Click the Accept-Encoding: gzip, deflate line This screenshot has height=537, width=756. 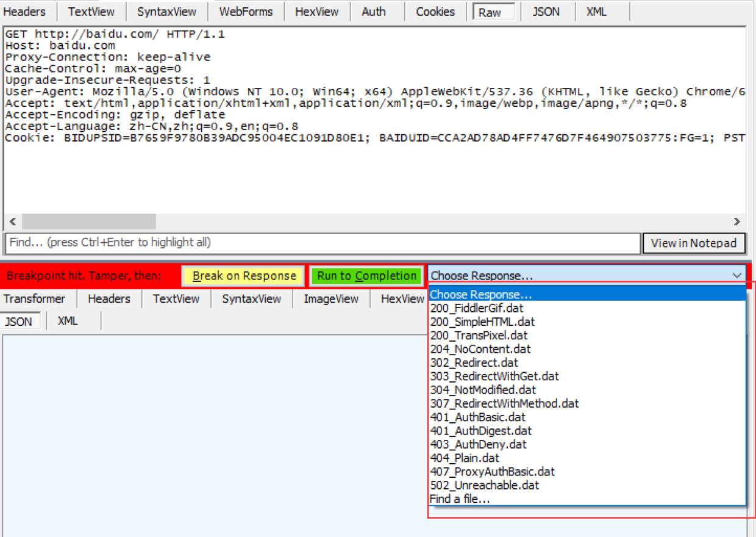(x=115, y=115)
